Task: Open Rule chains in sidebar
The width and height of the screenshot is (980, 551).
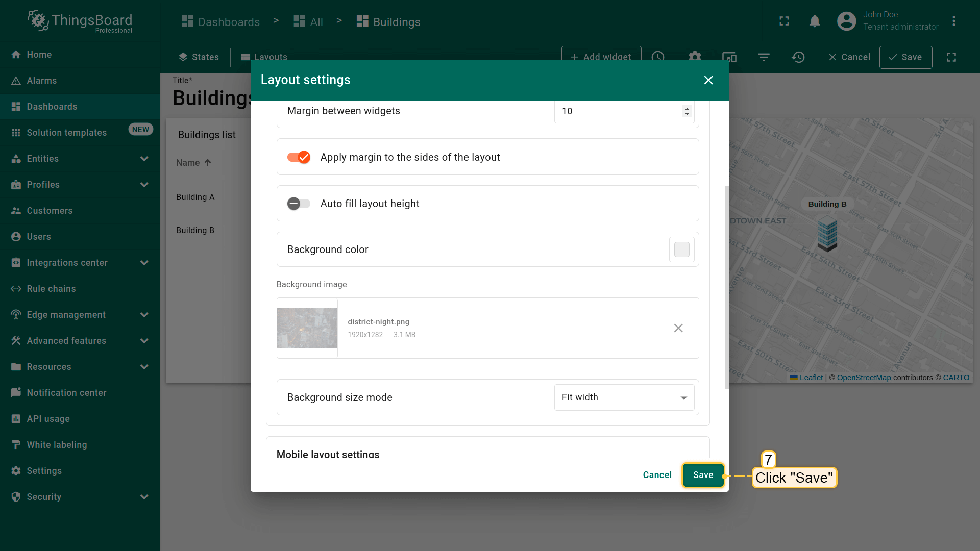Action: click(51, 289)
